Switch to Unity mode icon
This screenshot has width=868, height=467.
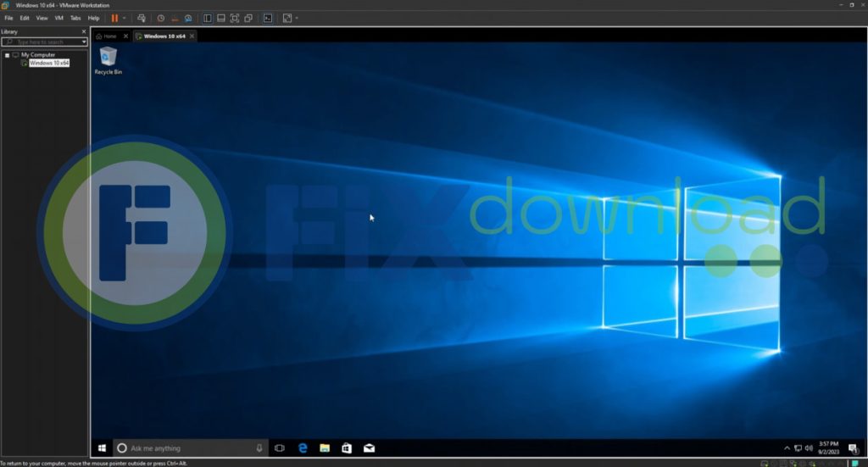click(248, 18)
